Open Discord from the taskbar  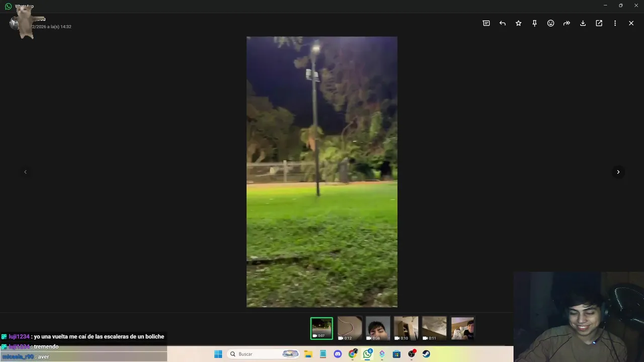(x=338, y=354)
